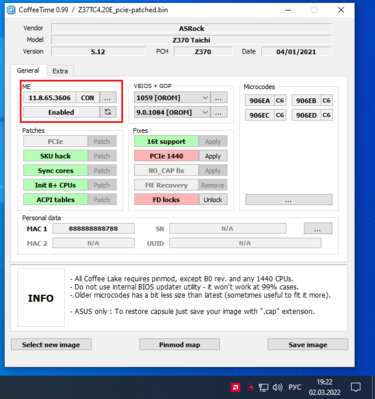The width and height of the screenshot is (375, 399).
Task: Click the Save image button
Action: coord(308,345)
